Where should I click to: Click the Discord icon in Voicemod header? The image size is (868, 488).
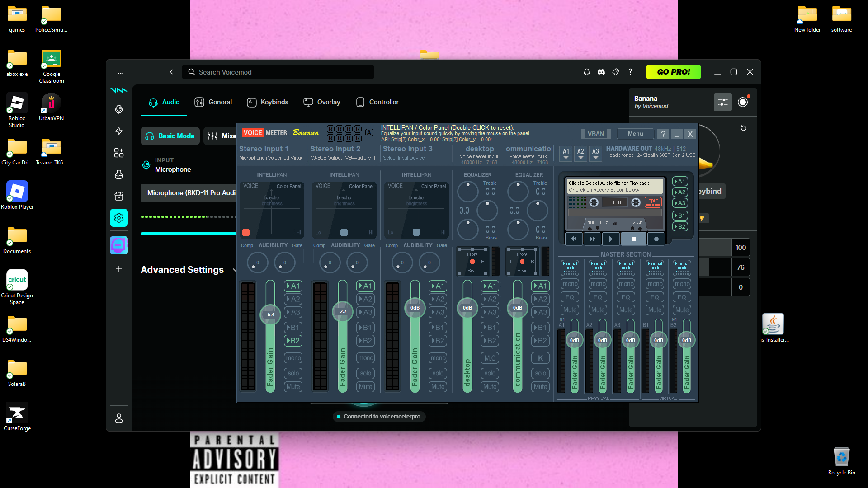[601, 72]
